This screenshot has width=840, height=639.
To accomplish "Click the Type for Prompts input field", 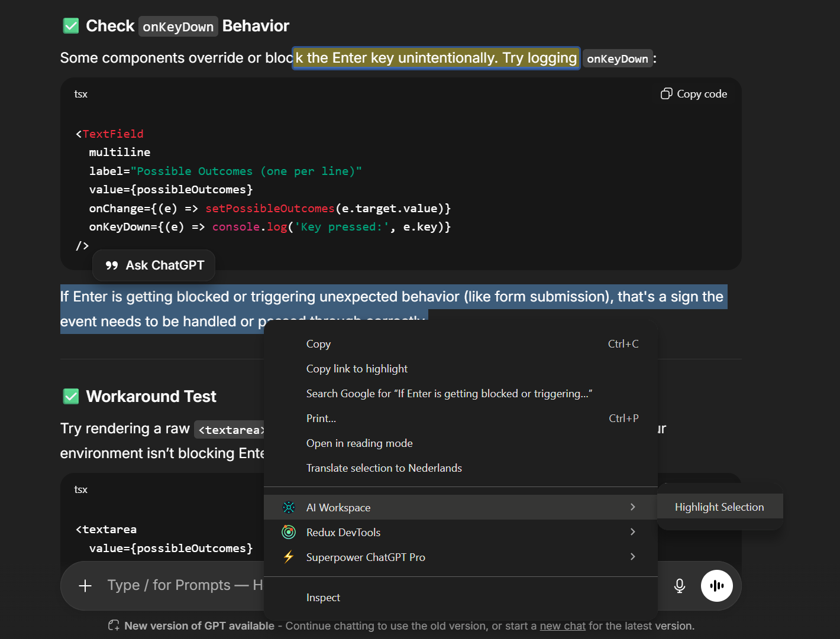I will 177,585.
